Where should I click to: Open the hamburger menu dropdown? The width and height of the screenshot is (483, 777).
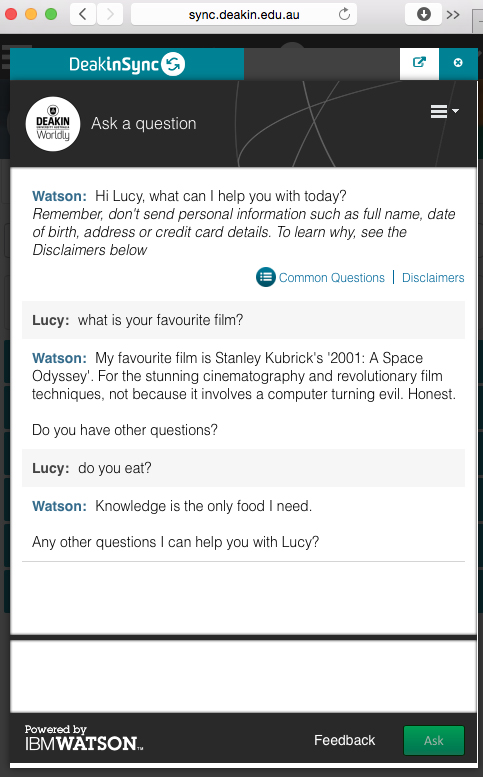[444, 111]
